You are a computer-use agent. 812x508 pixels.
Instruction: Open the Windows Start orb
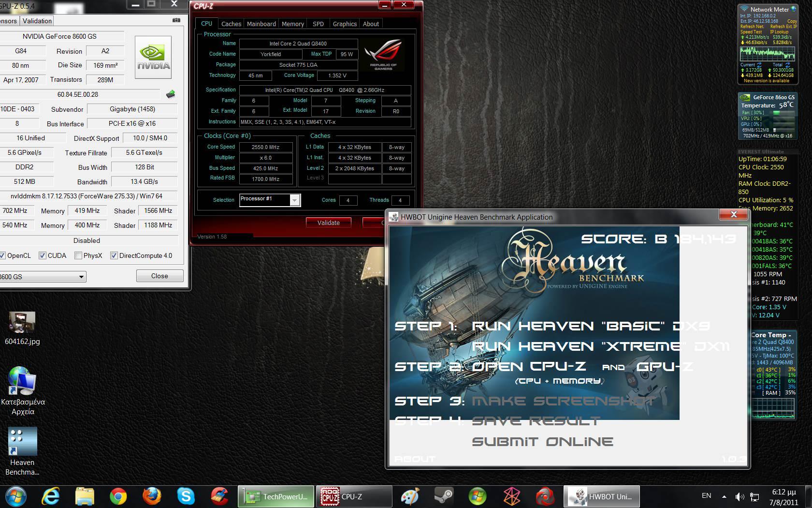coord(16,496)
